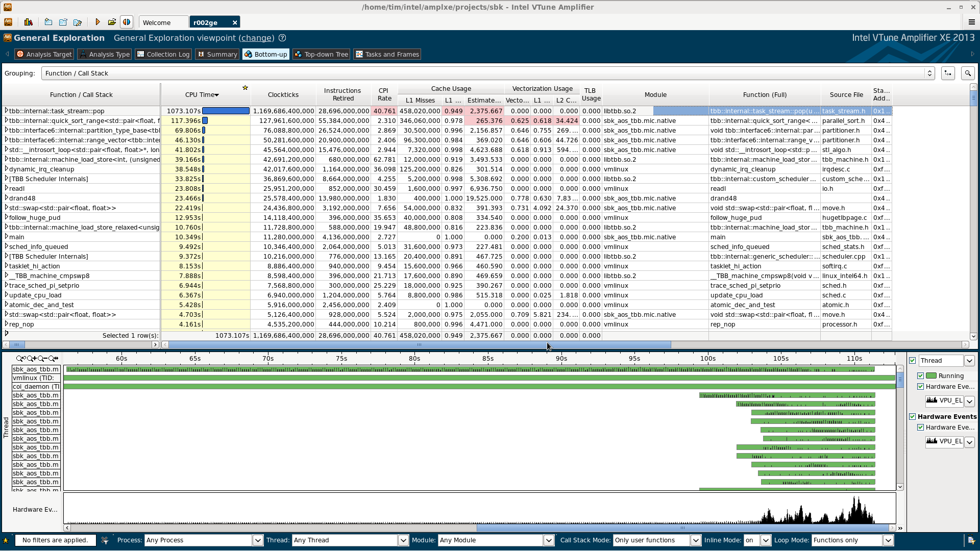Viewport: 980px width, 551px height.
Task: Click the timeline zoom-out magnifier icon
Action: [x=42, y=359]
